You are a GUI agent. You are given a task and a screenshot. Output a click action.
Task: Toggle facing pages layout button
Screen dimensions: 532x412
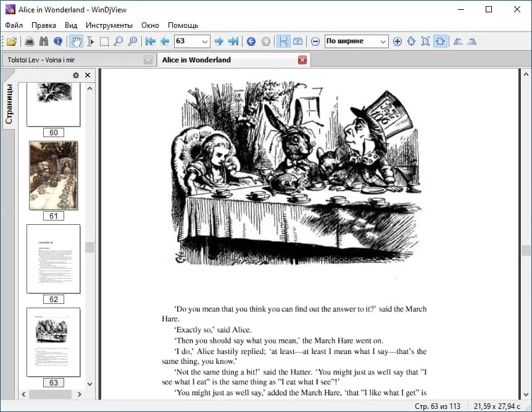click(297, 41)
